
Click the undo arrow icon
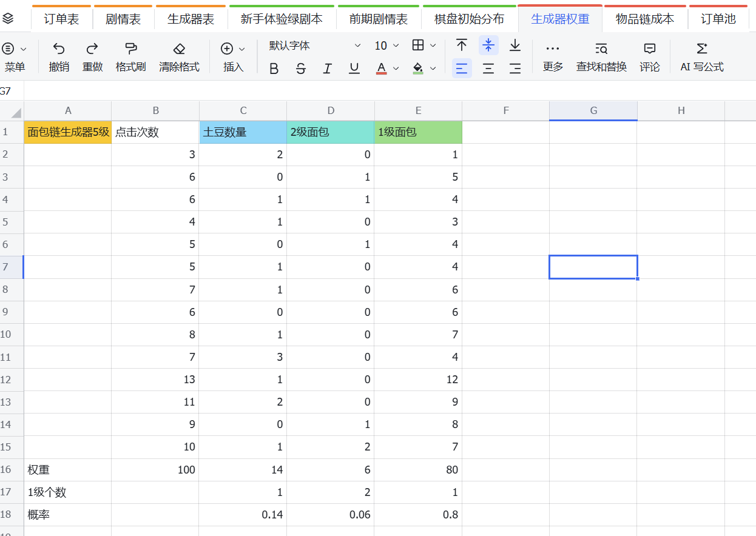click(x=59, y=49)
